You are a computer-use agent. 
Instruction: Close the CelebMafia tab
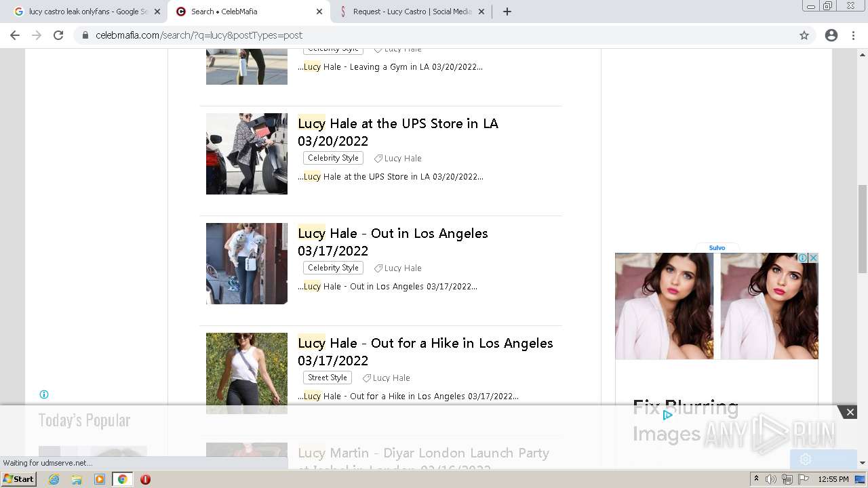point(319,12)
